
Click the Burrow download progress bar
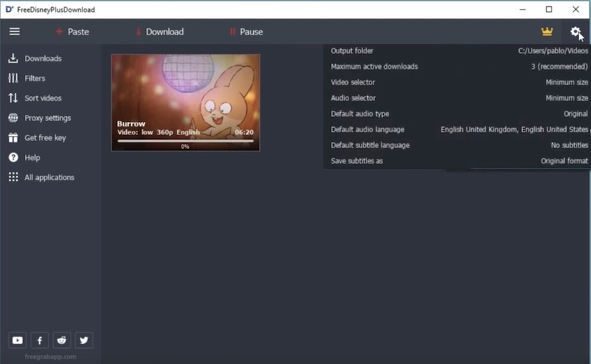[x=186, y=140]
